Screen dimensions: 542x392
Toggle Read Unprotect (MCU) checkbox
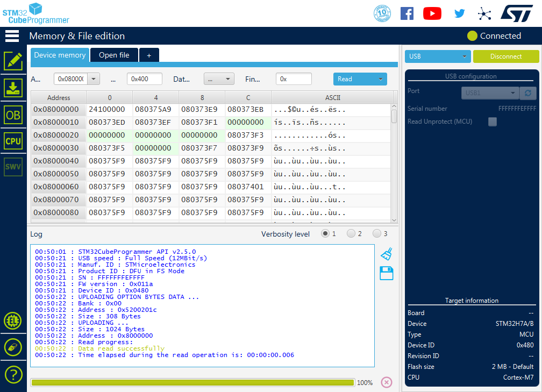(x=492, y=122)
